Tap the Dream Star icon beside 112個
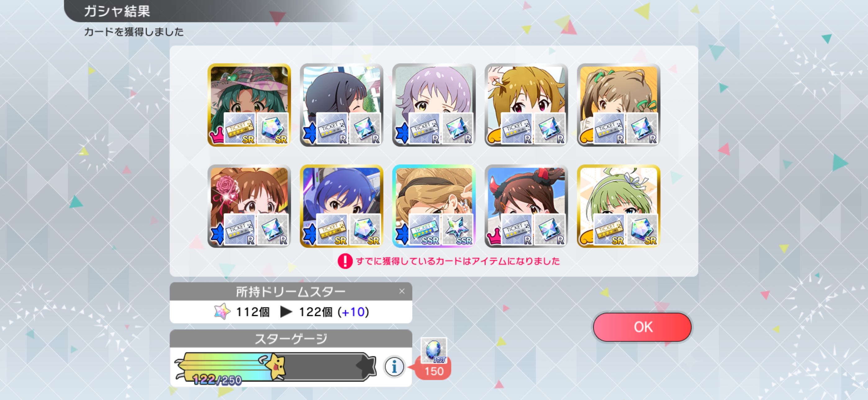The image size is (868, 400). point(222,312)
